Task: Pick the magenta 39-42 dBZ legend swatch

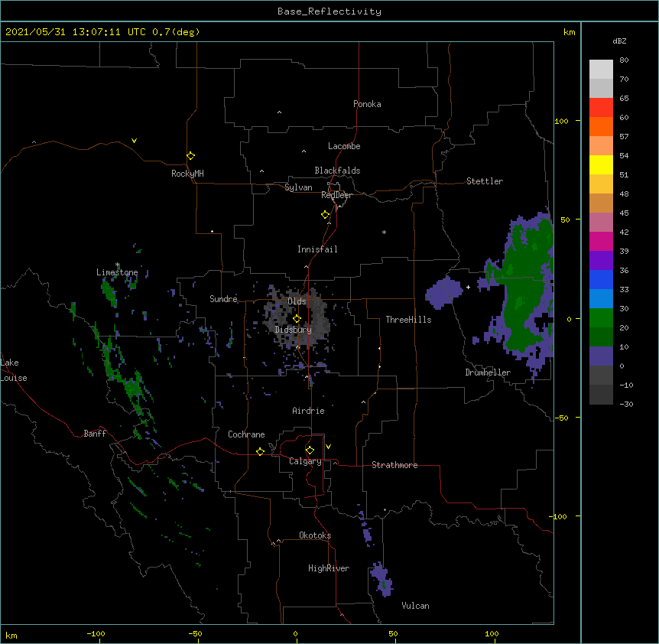Action: tap(601, 241)
